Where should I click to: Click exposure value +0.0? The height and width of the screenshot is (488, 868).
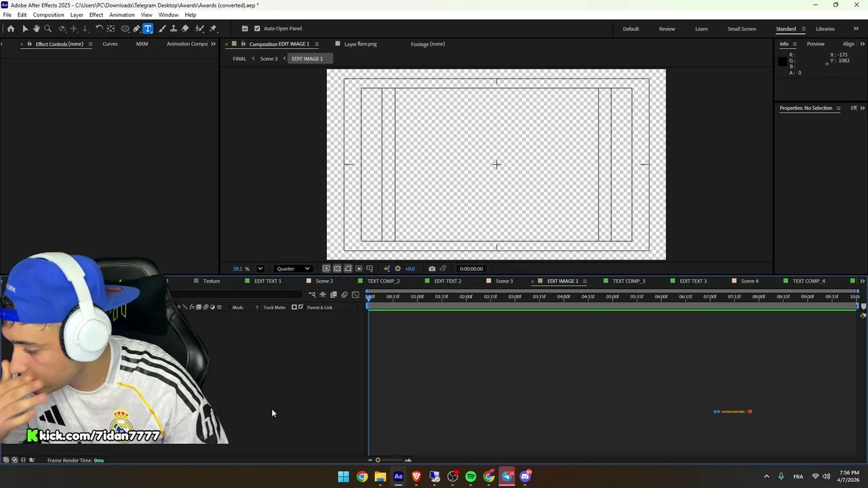coord(410,268)
